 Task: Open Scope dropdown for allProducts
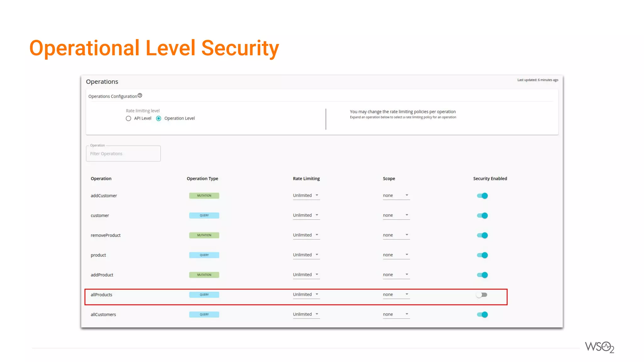(396, 294)
